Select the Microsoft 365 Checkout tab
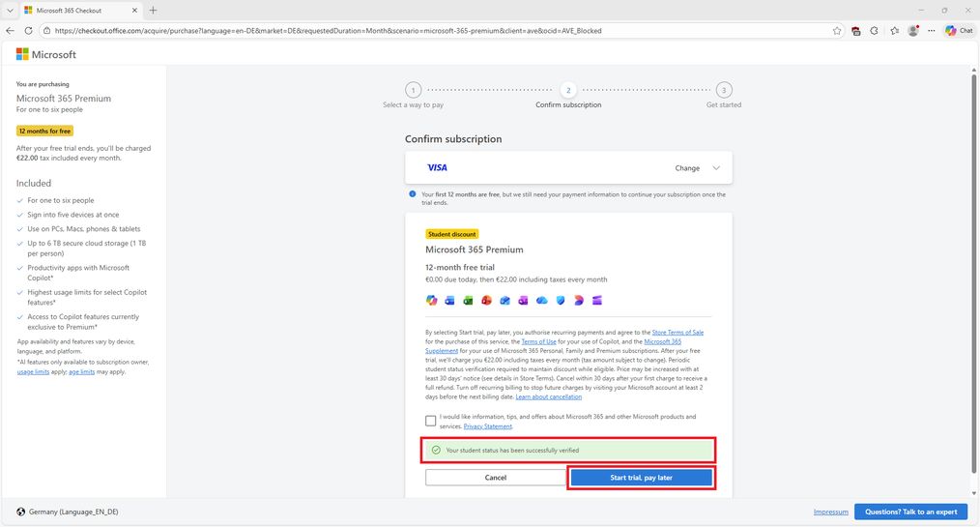This screenshot has height=527, width=980. click(80, 10)
